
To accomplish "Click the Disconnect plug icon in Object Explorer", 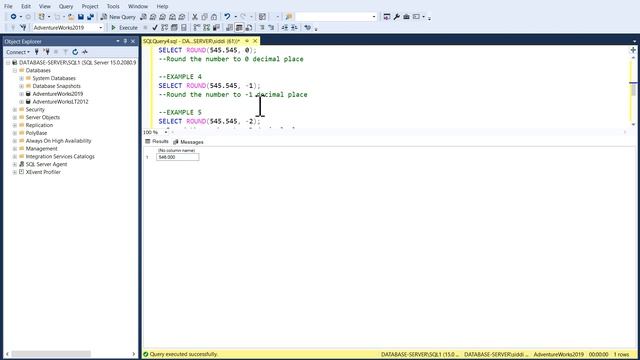I will coord(47,52).
